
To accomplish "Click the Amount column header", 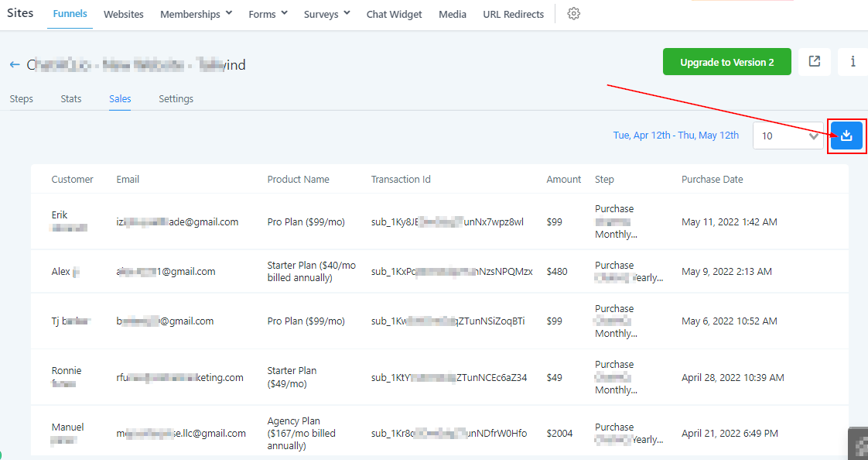I will (563, 179).
